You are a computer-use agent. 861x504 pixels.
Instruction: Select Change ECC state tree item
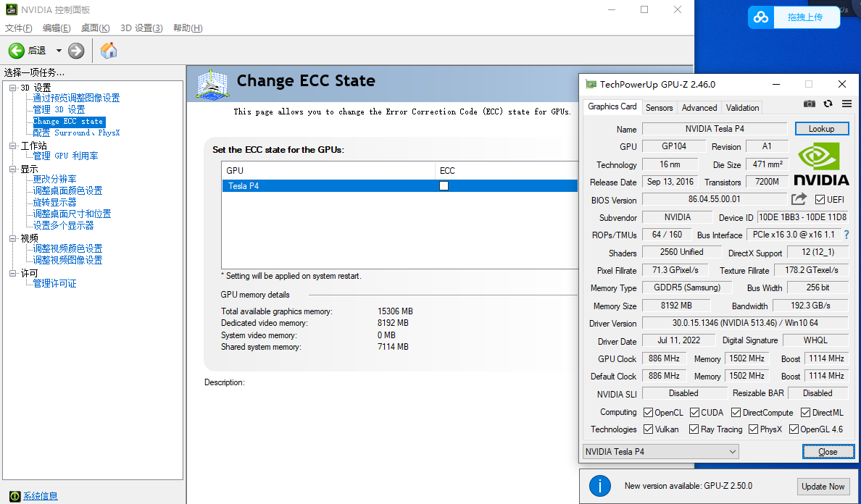point(68,121)
